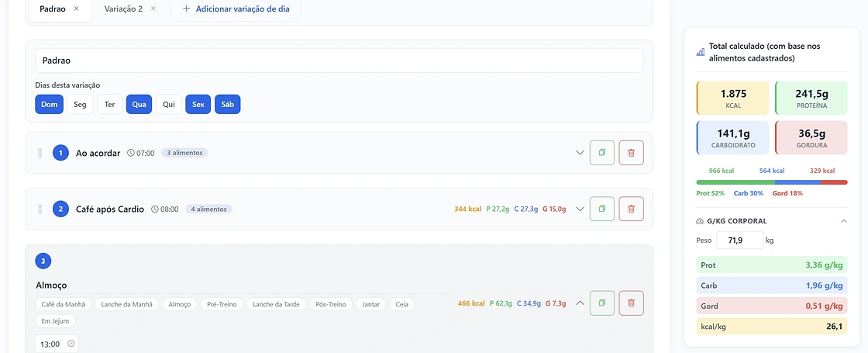Delete the Ao acordar meal
This screenshot has width=868, height=353.
coord(631,152)
